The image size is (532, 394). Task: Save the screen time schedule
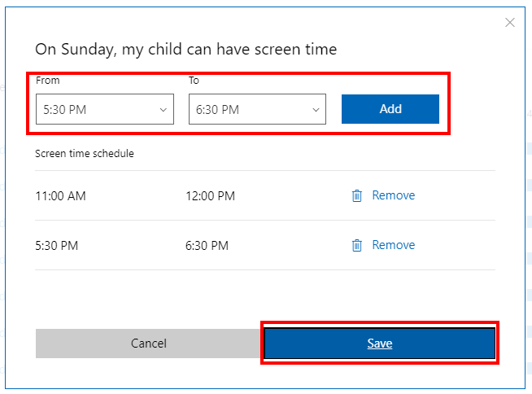380,344
